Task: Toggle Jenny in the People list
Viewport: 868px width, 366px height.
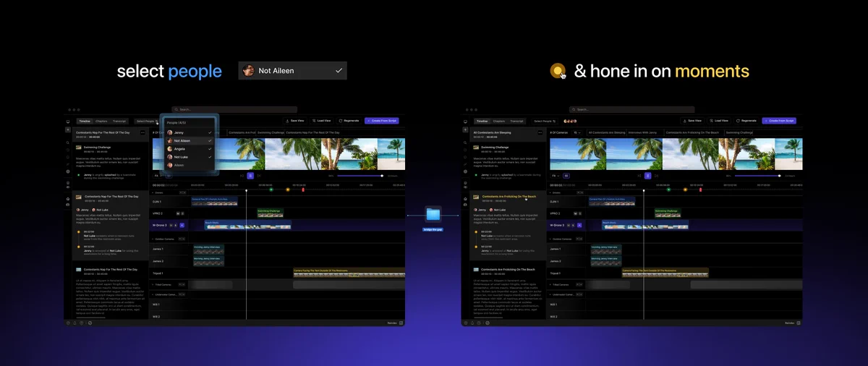Action: point(190,133)
